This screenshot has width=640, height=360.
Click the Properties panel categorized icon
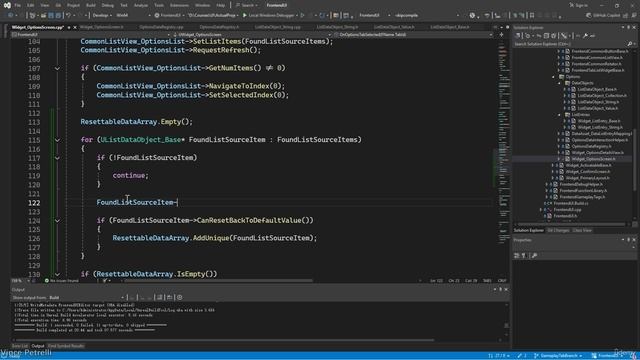coord(517,256)
